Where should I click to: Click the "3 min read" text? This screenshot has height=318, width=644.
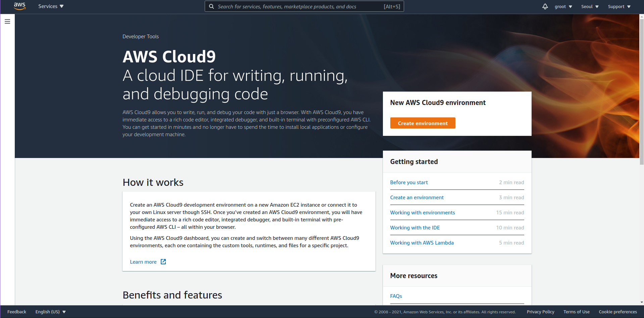click(511, 197)
